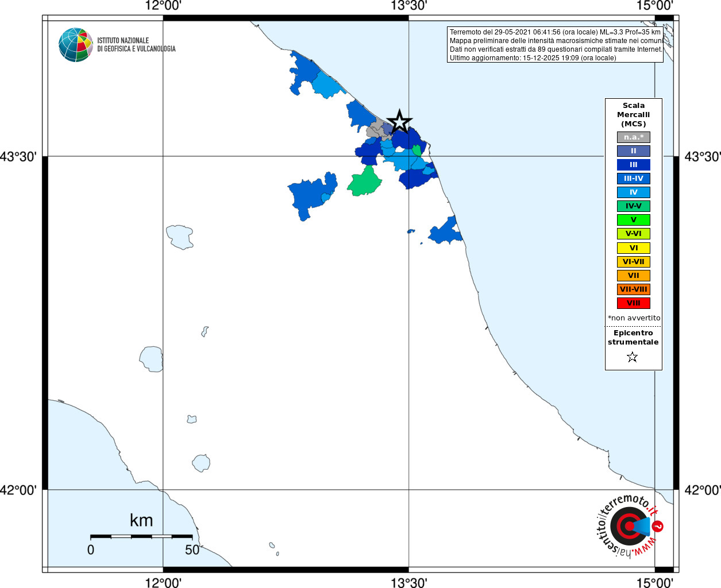The width and height of the screenshot is (721, 588).
Task: Click the green IV-V municipality on the map
Action: tap(364, 181)
